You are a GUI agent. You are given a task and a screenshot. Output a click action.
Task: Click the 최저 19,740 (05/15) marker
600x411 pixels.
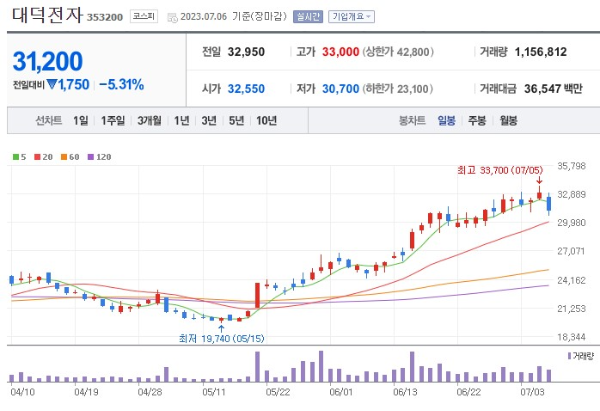point(221,338)
